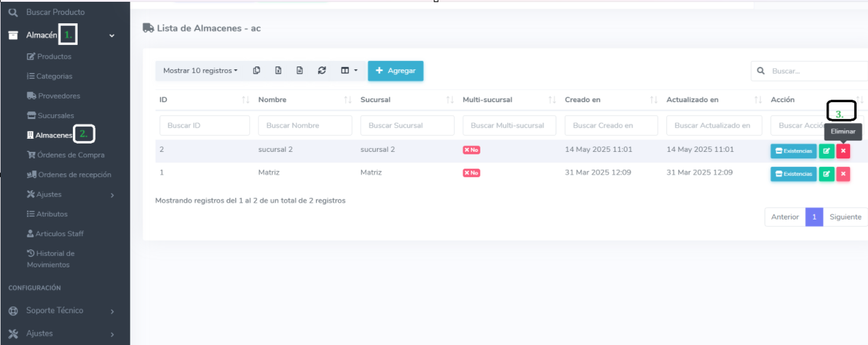868x345 pixels.
Task: Click Buscar Sucursal filter field
Action: coord(407,126)
